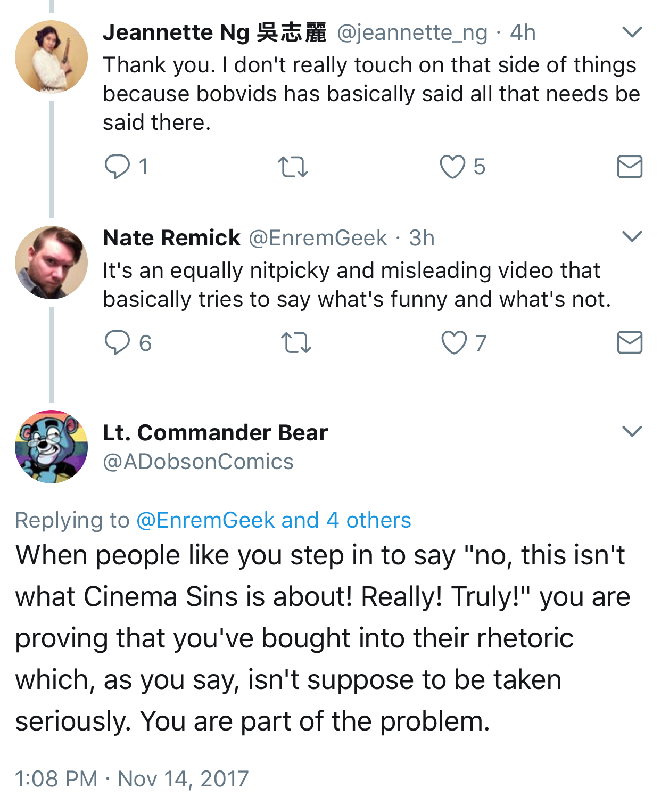Open @EnremGeek and 4 others reply link
This screenshot has height=812, width=661.
pyautogui.click(x=274, y=520)
